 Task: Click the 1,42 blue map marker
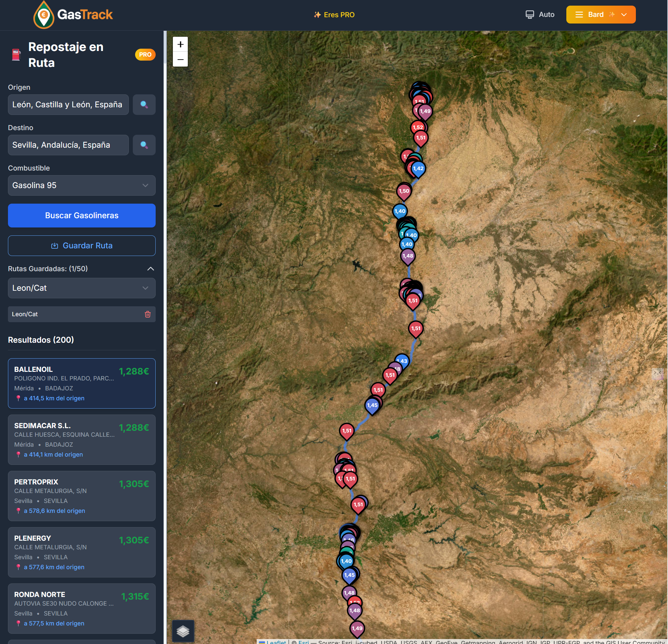(418, 169)
